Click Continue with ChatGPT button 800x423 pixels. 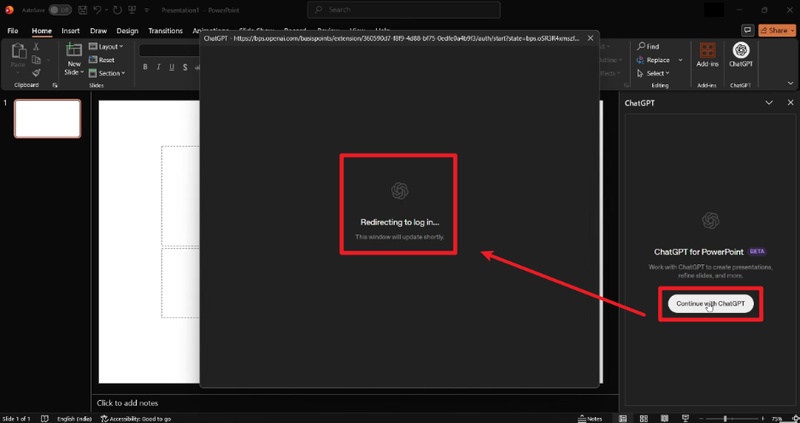[x=710, y=304]
